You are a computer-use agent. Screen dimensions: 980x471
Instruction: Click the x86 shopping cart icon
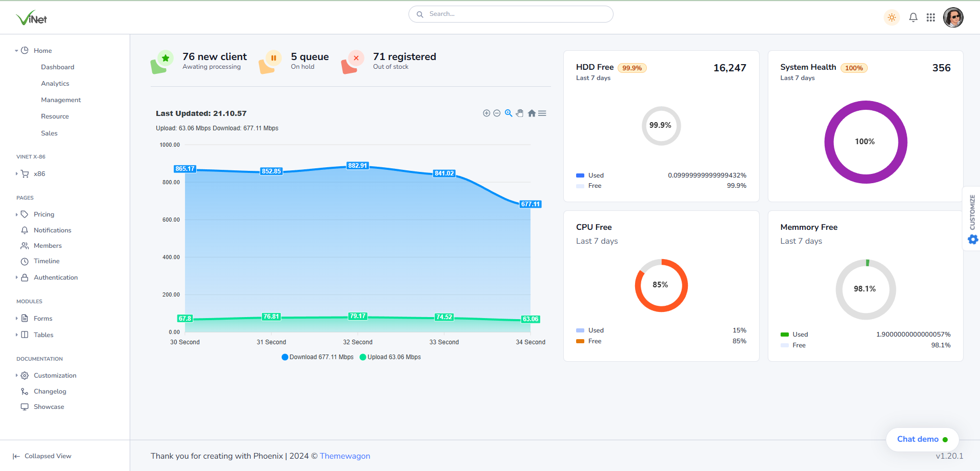[25, 174]
